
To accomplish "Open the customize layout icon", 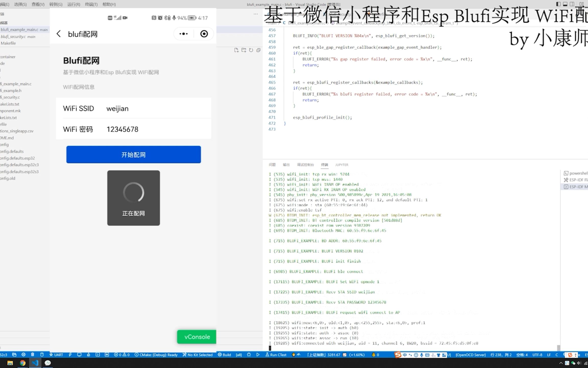I will pos(582,4).
